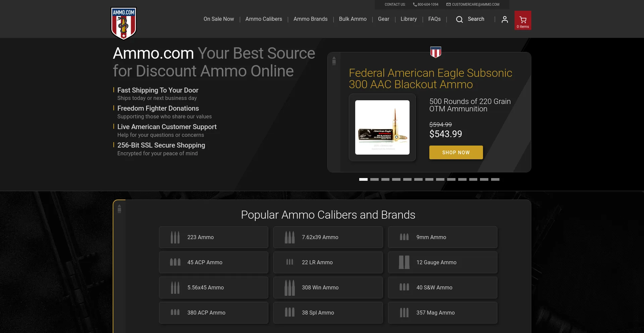Image resolution: width=644 pixels, height=333 pixels.
Task: Open the Bulk Ammo menu
Action: [353, 19]
